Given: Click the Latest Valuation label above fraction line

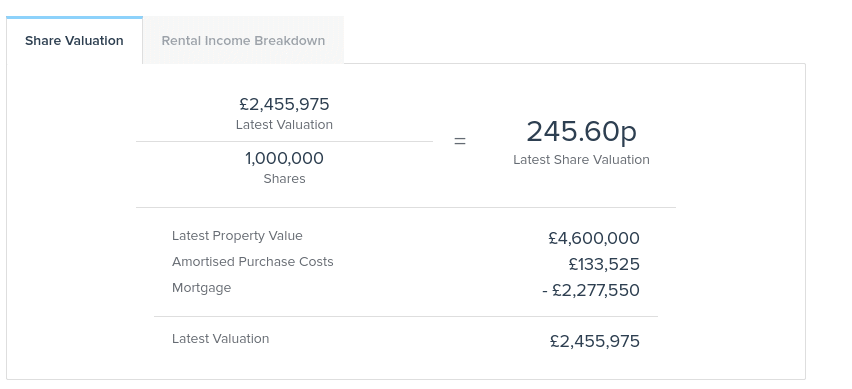Looking at the screenshot, I should click(x=284, y=124).
